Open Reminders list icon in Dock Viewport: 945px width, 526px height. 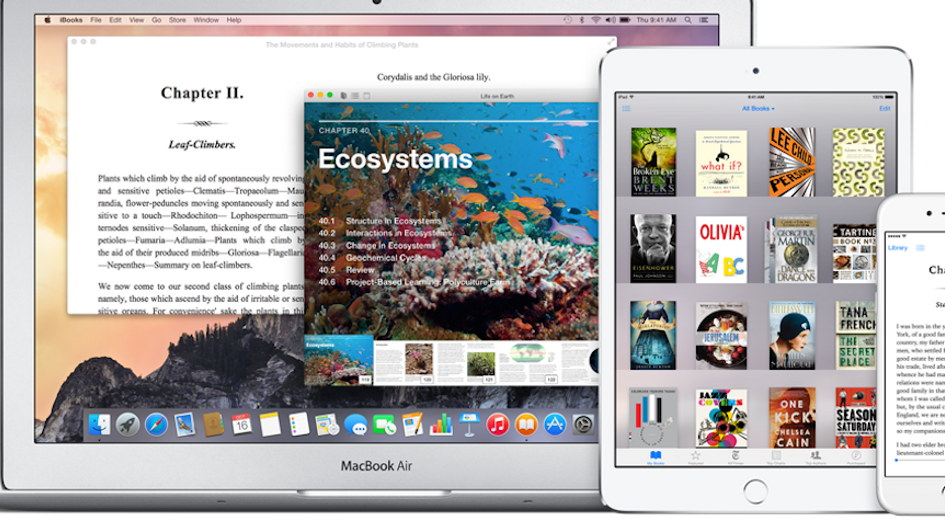298,425
